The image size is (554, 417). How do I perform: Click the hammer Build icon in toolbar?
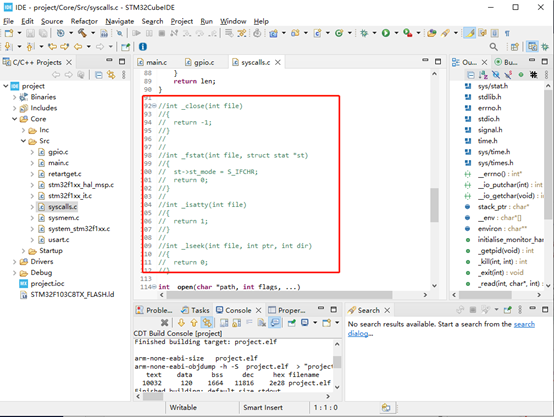click(82, 33)
